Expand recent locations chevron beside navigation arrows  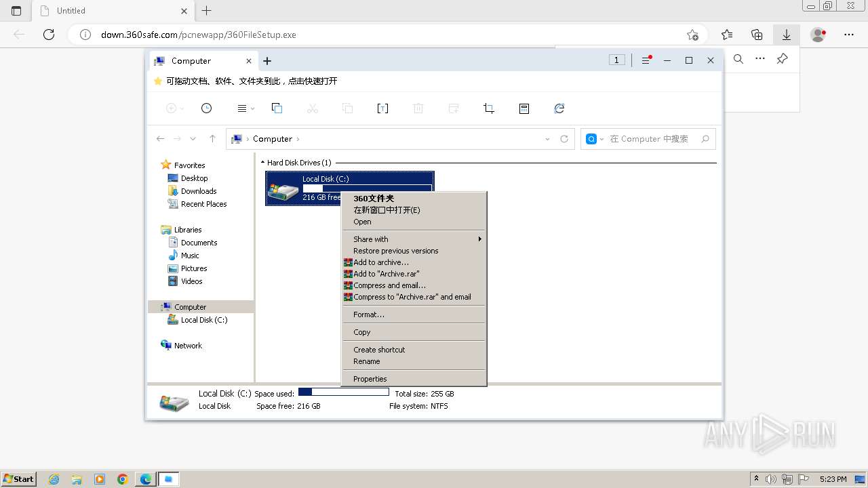[x=193, y=139]
